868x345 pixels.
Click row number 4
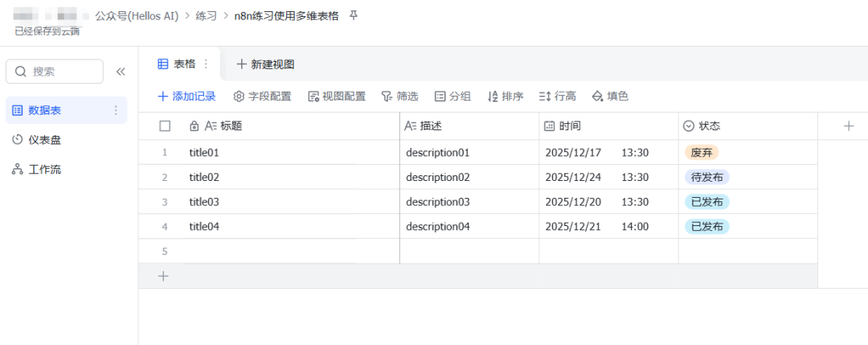165,227
